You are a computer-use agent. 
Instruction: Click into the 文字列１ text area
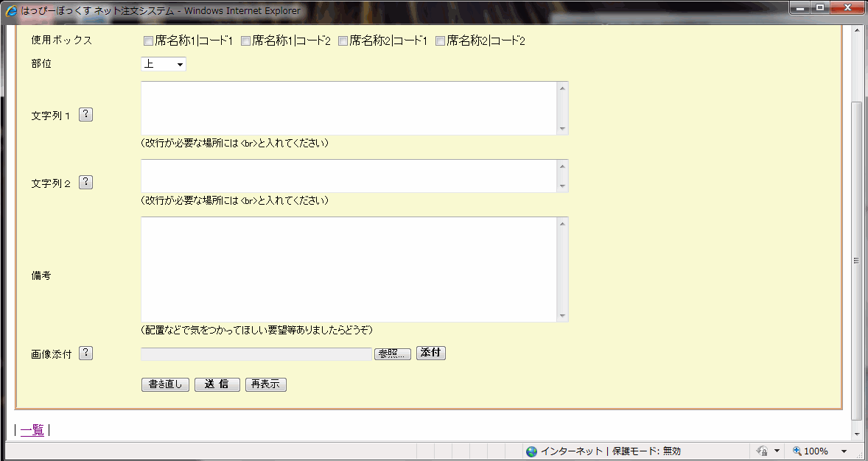349,108
